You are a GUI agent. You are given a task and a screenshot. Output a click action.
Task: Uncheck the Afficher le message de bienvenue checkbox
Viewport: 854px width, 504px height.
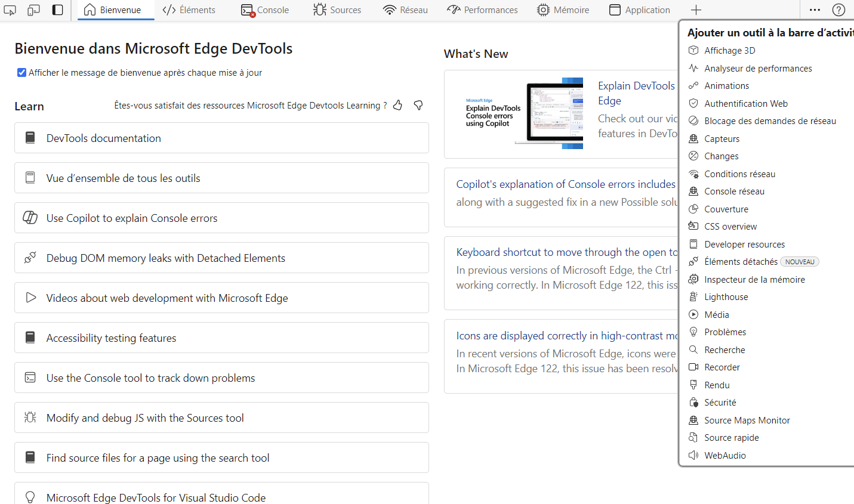point(21,73)
